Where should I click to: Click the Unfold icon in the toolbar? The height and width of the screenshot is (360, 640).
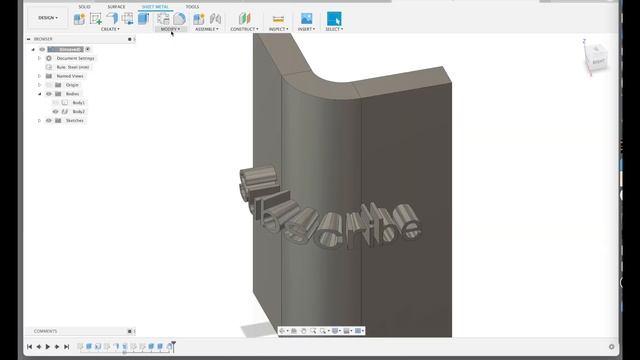pos(128,18)
